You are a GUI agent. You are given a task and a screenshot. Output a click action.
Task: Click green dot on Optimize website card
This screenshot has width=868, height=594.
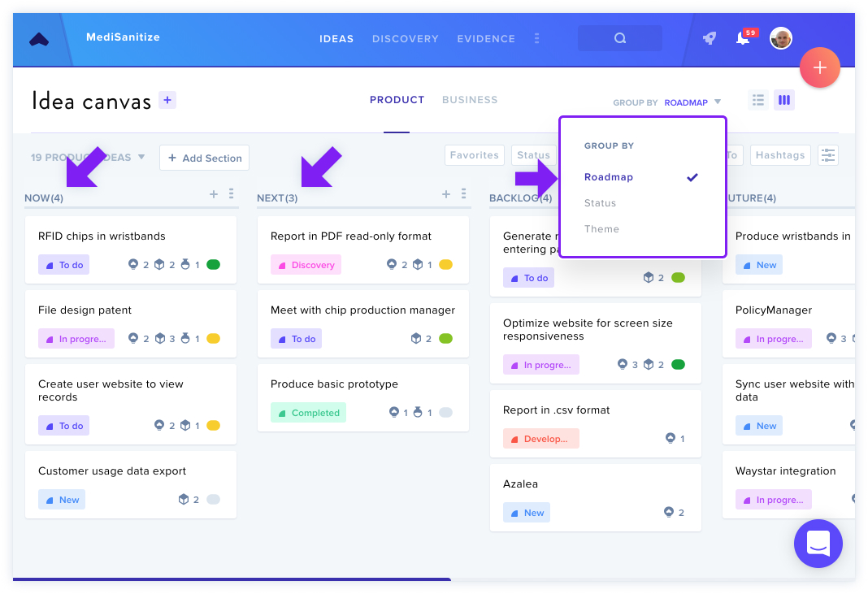point(678,364)
